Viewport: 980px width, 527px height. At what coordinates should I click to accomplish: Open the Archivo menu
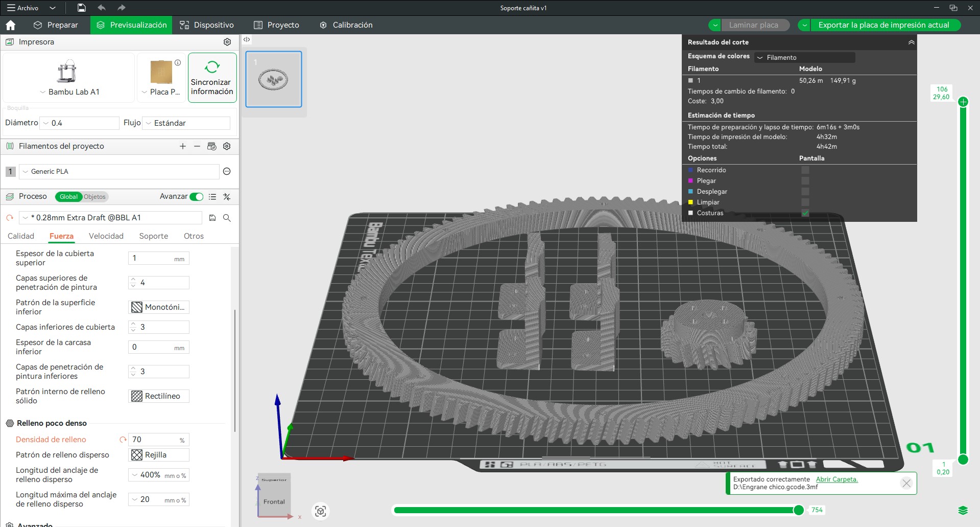[x=23, y=8]
